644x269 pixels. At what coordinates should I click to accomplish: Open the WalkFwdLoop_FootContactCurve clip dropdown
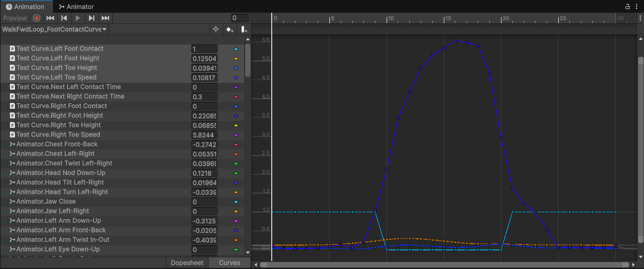(55, 30)
